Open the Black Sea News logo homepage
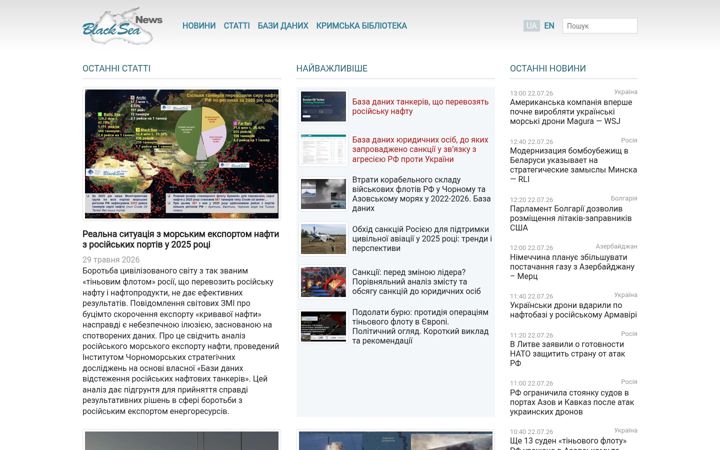The width and height of the screenshot is (720, 450). point(123,26)
